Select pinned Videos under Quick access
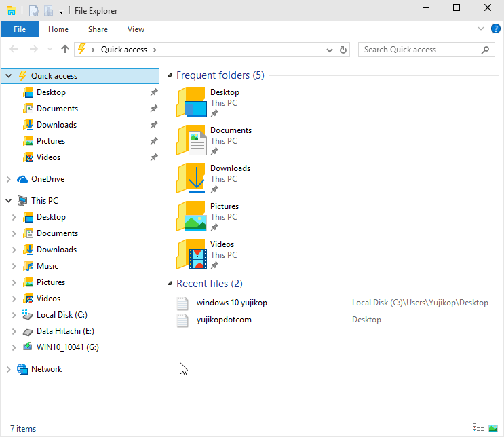Image resolution: width=504 pixels, height=437 pixels. [x=49, y=157]
